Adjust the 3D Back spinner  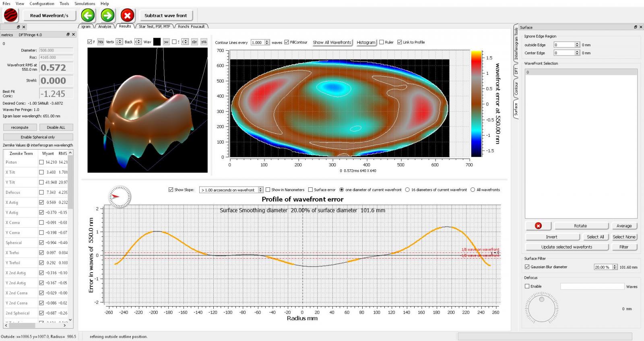pyautogui.click(x=138, y=42)
